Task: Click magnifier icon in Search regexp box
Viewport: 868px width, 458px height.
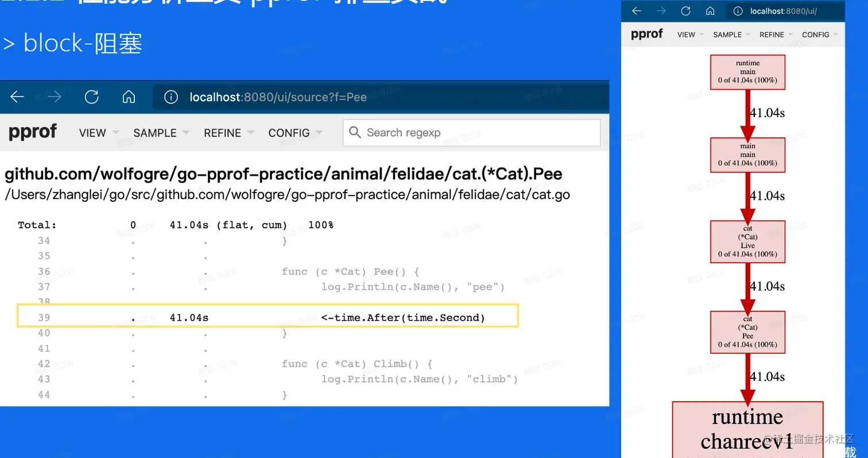Action: pos(355,133)
